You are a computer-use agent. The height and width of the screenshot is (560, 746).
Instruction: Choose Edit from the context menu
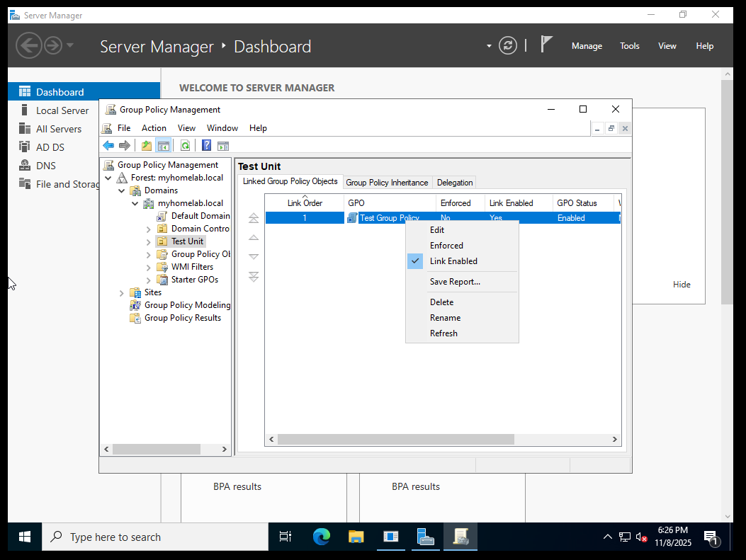pyautogui.click(x=437, y=230)
